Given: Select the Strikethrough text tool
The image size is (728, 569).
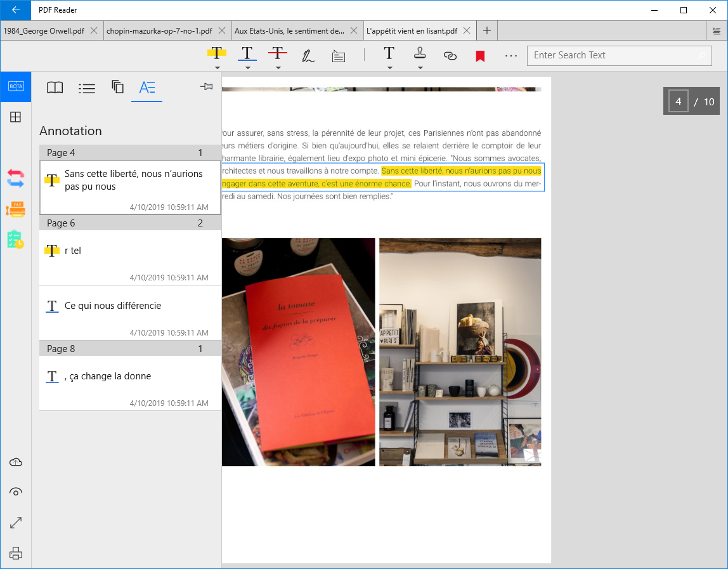Looking at the screenshot, I should click(278, 53).
